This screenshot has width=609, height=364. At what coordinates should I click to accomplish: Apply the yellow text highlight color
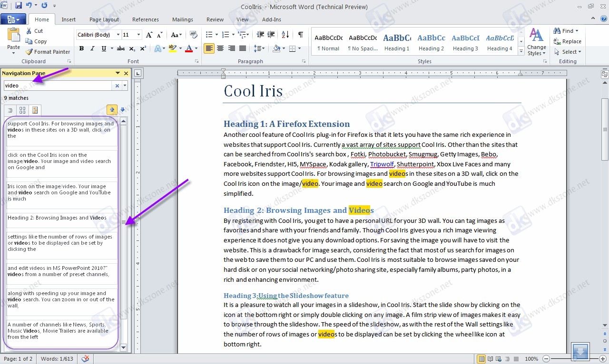172,48
